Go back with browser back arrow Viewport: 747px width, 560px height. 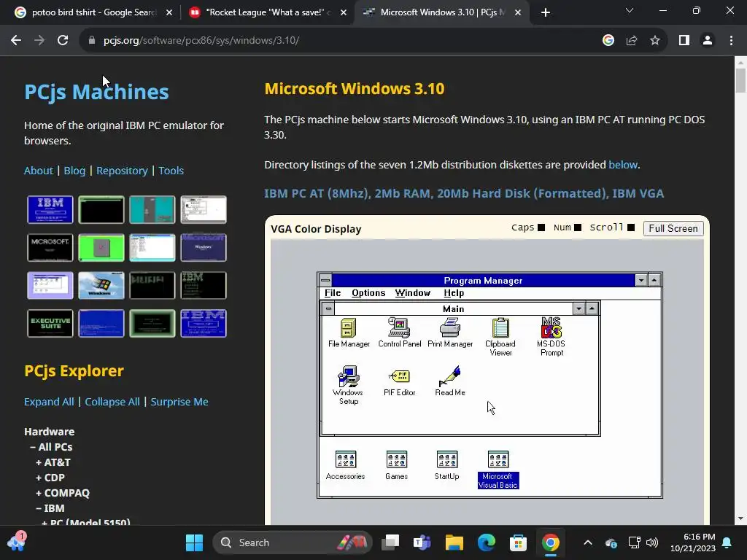[16, 41]
